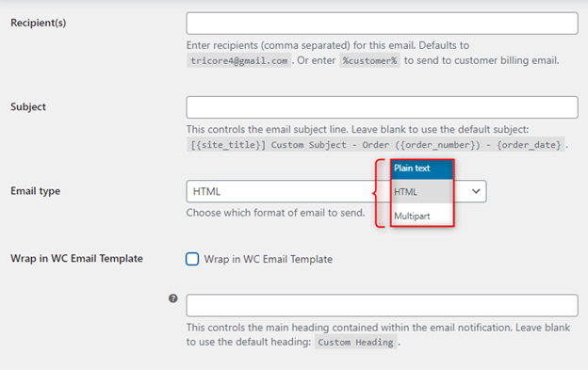Click the default subject template code
The height and width of the screenshot is (370, 588).
coord(376,145)
